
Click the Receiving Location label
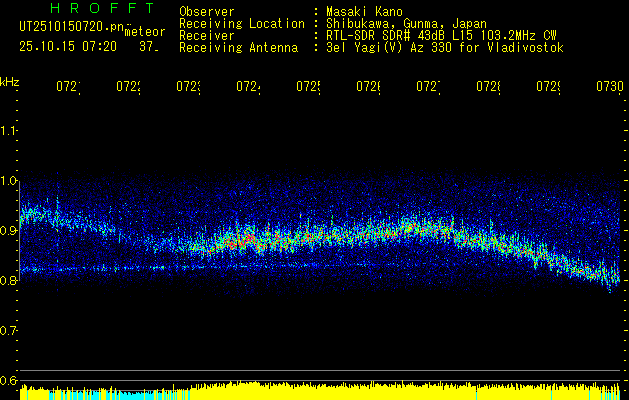[242, 24]
